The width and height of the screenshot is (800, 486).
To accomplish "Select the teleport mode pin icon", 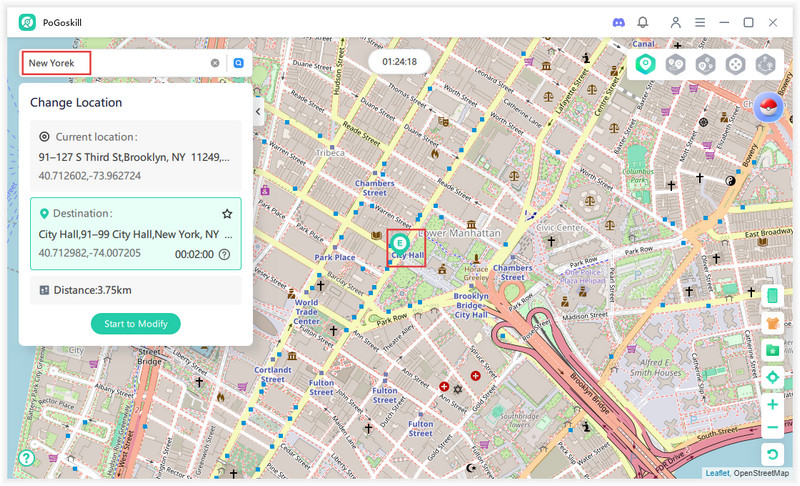I will click(646, 64).
